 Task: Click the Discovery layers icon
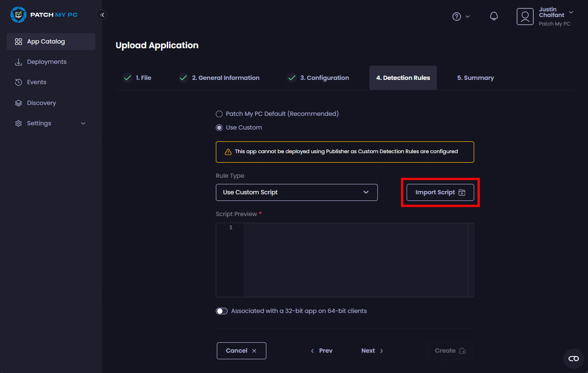pos(18,103)
